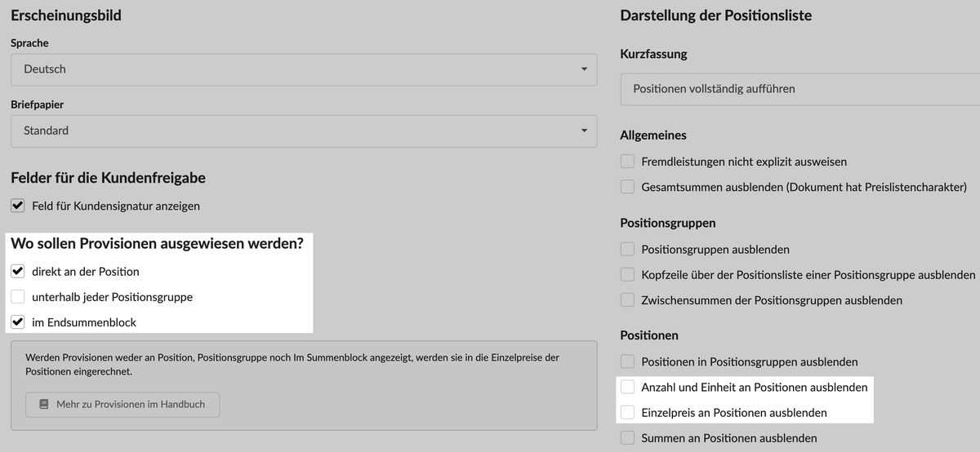Open Mehr zu Provisionen im Handbuch
Viewport: 980px width, 452px height.
click(122, 405)
